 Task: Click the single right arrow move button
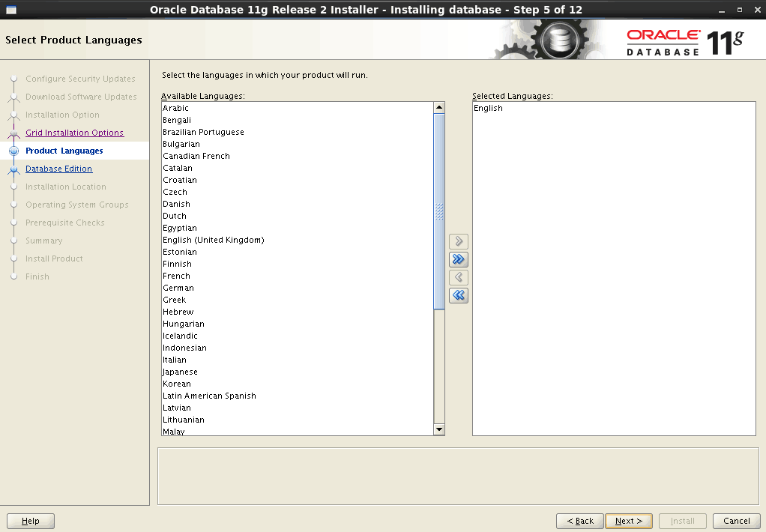tap(458, 241)
